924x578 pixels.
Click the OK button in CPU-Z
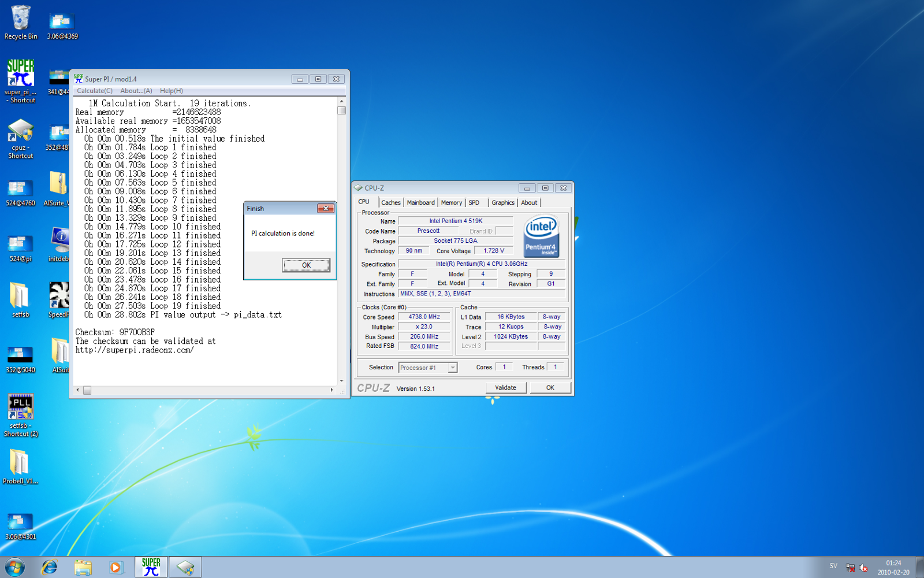point(550,388)
